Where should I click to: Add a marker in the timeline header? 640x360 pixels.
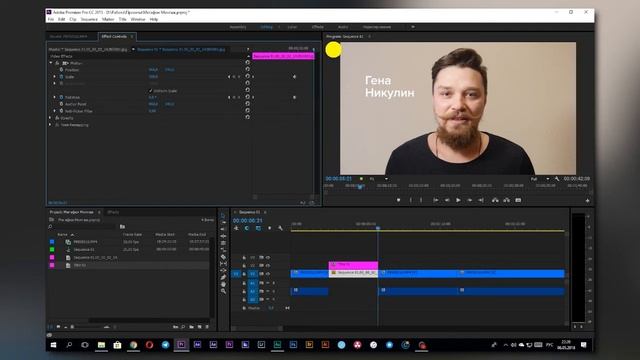269,228
